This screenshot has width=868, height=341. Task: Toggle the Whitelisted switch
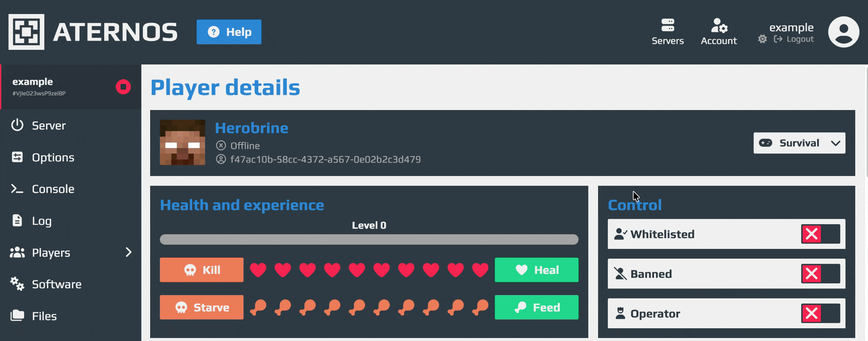click(820, 234)
